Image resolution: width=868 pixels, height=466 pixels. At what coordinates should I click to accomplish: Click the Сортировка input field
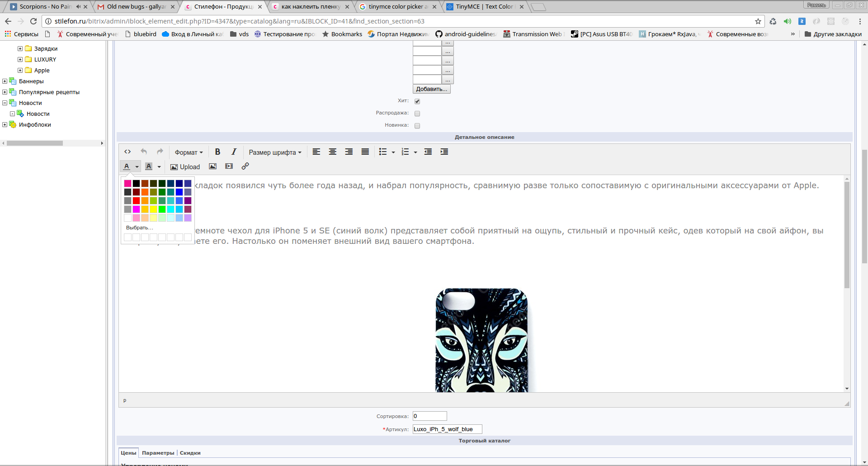pyautogui.click(x=429, y=416)
